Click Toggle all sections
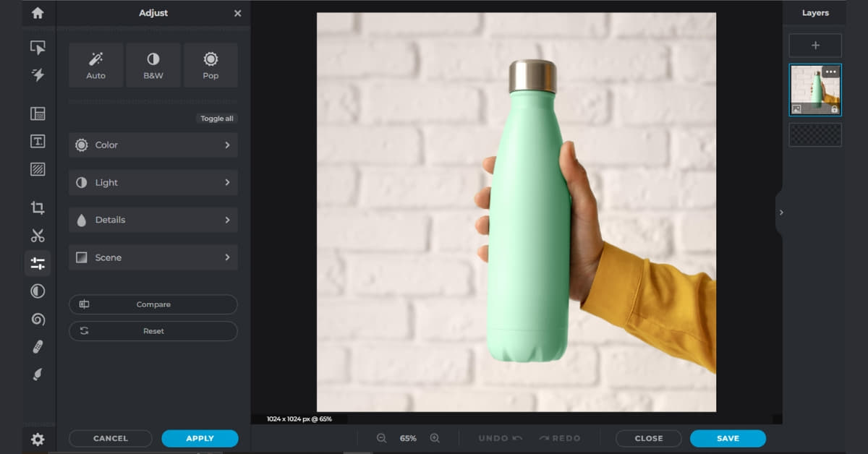 [217, 119]
